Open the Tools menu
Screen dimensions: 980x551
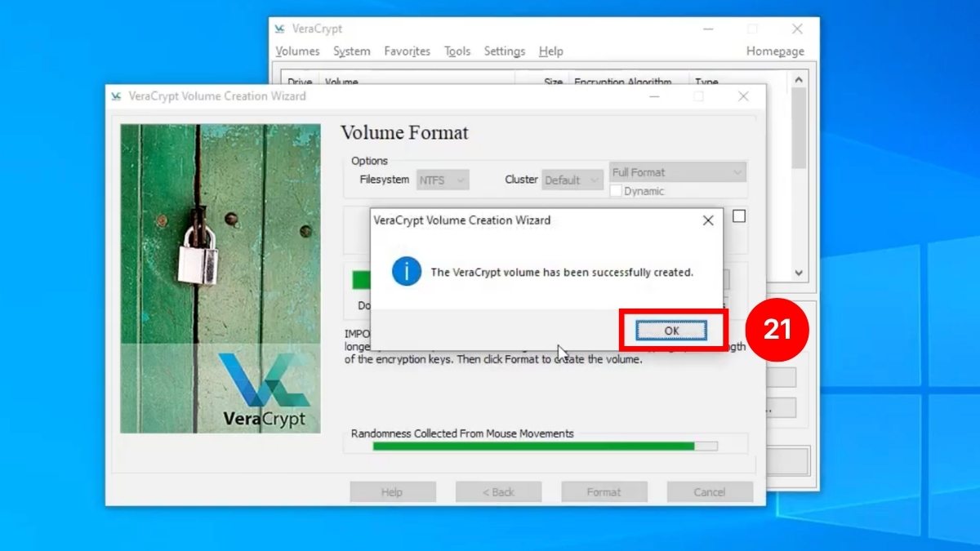457,51
